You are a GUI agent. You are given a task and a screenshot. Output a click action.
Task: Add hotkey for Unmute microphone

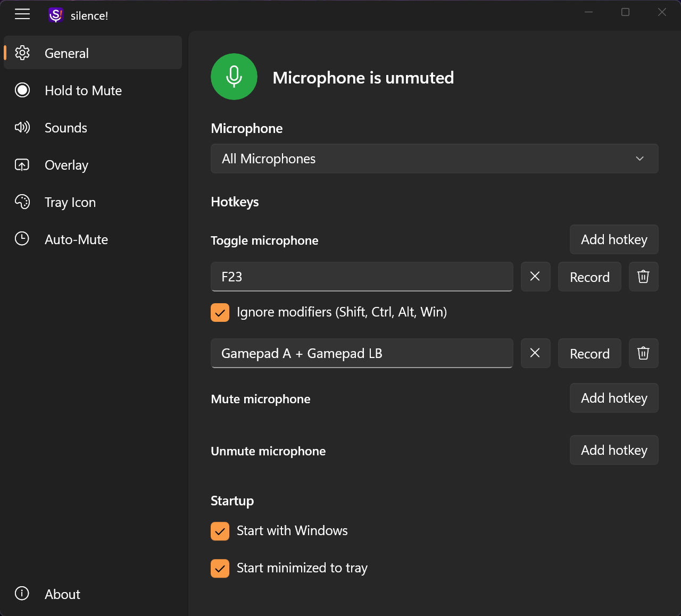614,450
